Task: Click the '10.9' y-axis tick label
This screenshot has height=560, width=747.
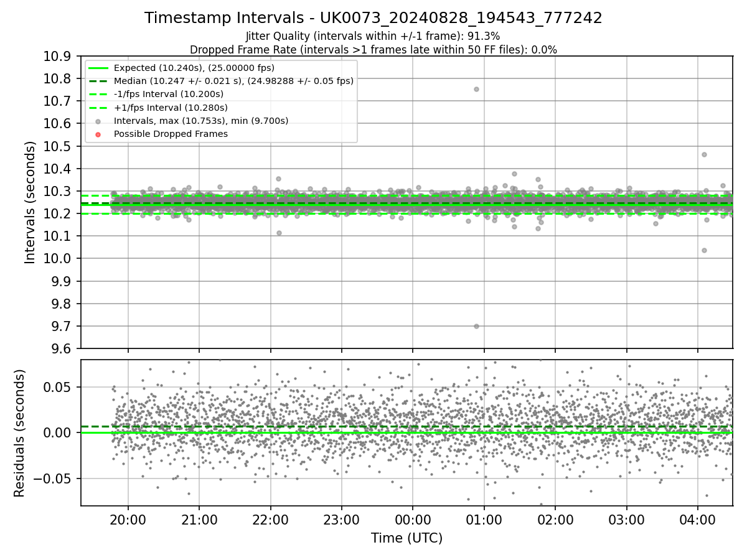Action: point(57,56)
